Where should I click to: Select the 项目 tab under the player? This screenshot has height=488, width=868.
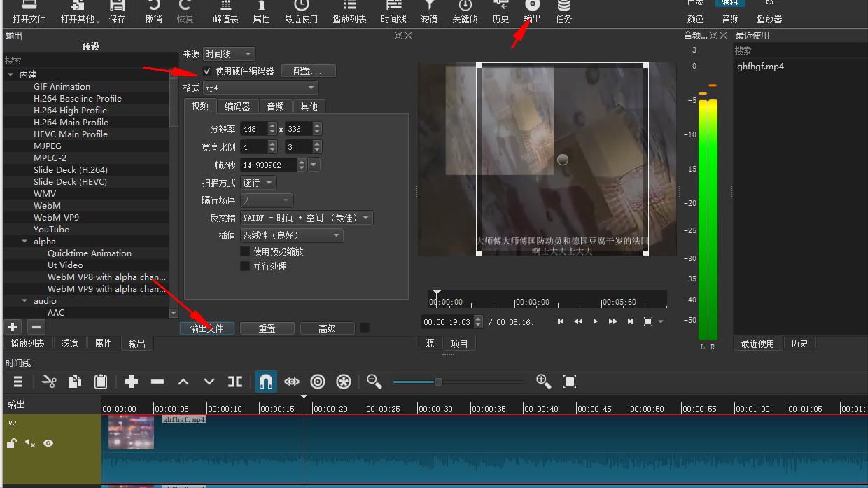460,342
